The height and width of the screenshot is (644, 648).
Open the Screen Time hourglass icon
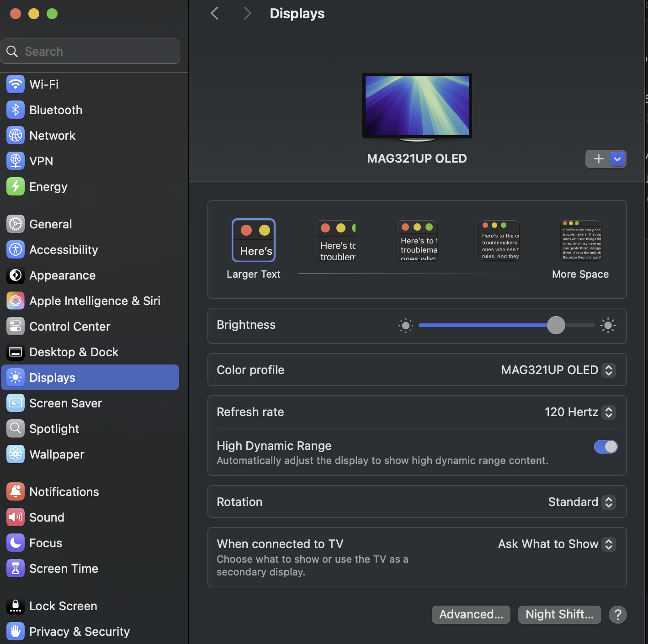pyautogui.click(x=16, y=568)
